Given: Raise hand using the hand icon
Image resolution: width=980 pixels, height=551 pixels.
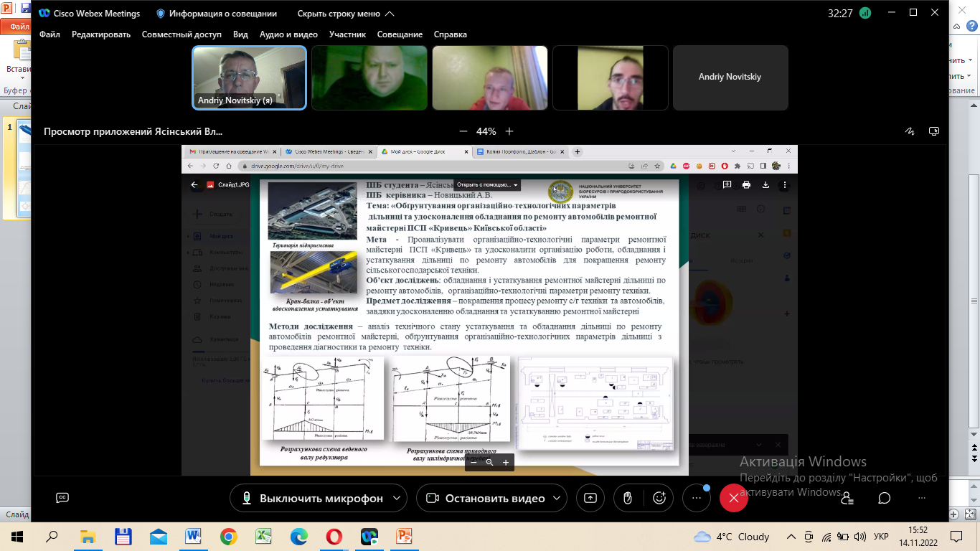Looking at the screenshot, I should pos(628,498).
